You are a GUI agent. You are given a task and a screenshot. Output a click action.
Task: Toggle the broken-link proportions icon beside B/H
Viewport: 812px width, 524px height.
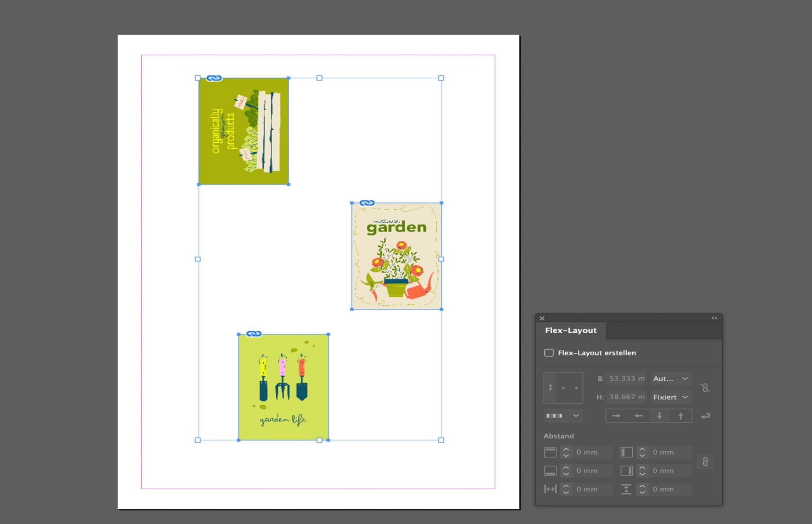click(x=705, y=387)
